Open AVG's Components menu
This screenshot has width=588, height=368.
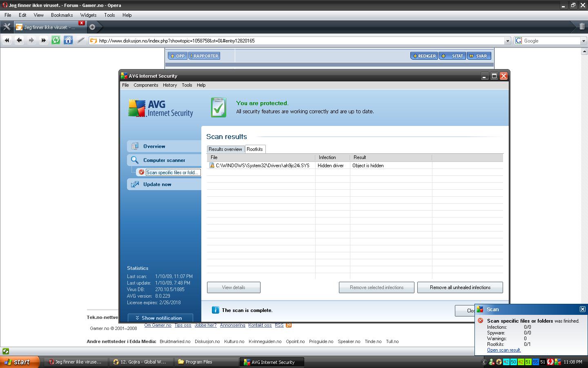point(146,85)
